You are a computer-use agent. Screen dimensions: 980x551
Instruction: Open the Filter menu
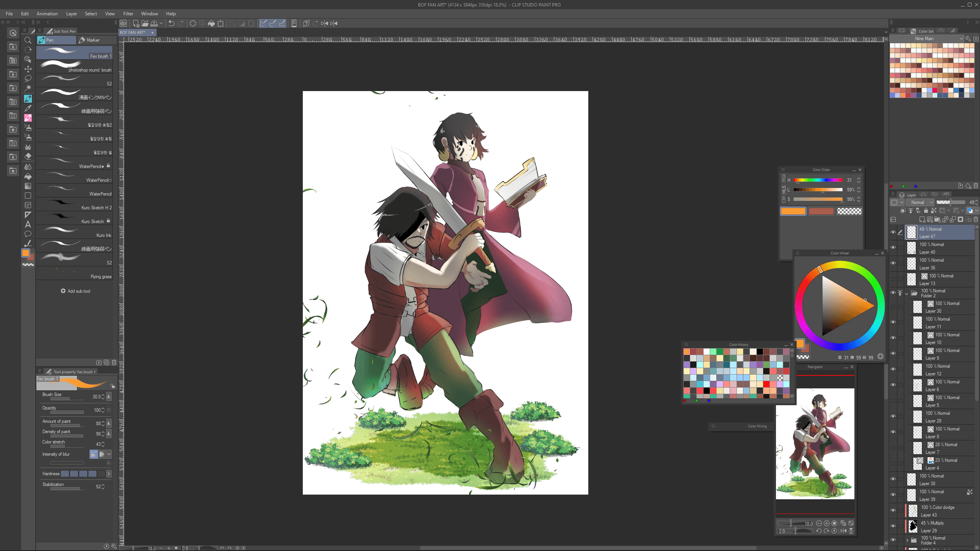pyautogui.click(x=128, y=14)
